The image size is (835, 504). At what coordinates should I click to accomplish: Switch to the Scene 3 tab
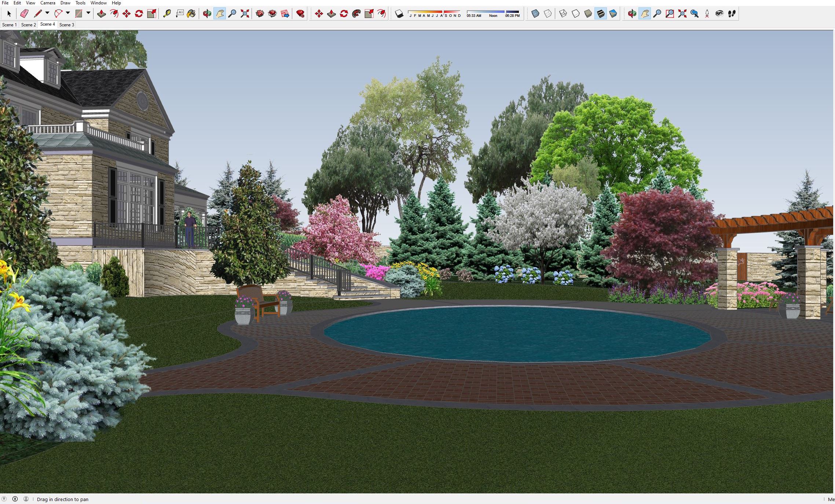point(67,25)
